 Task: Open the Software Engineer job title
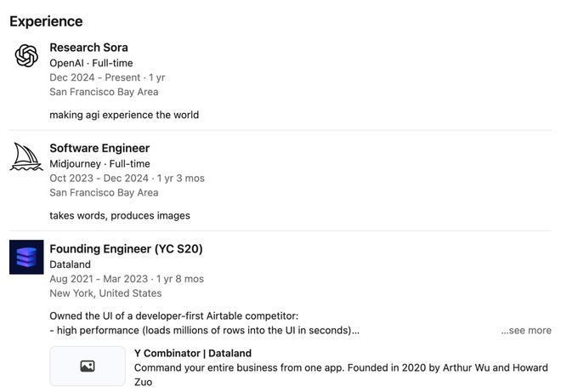[99, 148]
